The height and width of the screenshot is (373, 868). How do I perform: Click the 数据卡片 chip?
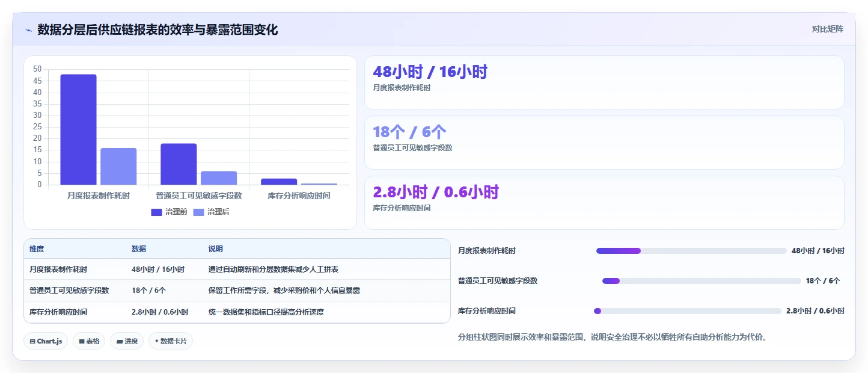(x=171, y=341)
